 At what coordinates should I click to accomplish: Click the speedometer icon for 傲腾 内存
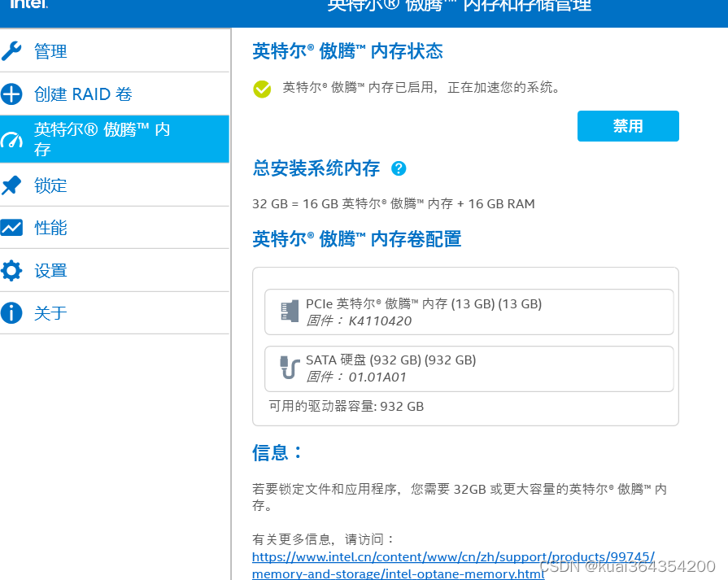pyautogui.click(x=11, y=139)
